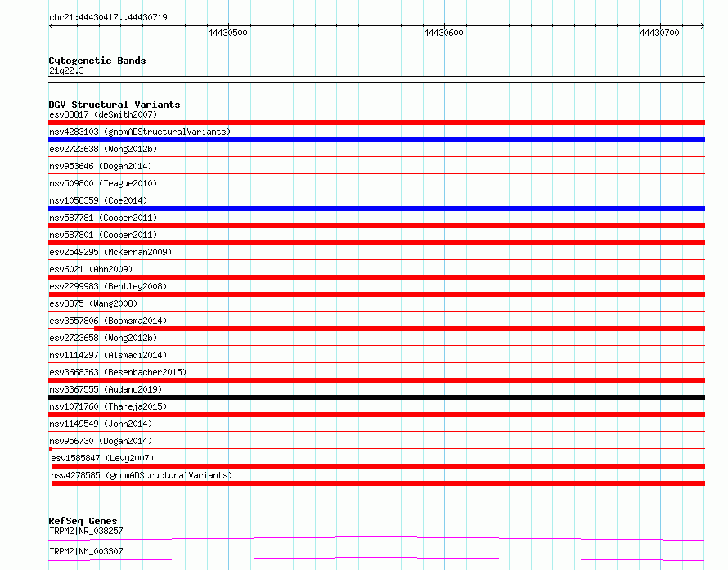The height and width of the screenshot is (570, 728).
Task: Click the esv33817 (deSmith2007) variant label
Action: tap(103, 114)
